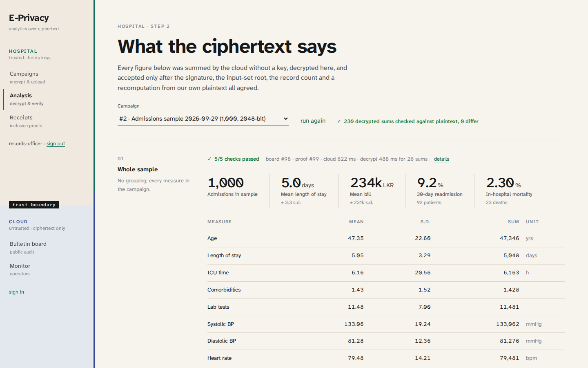
Task: Click the Heart rate sum "79,481"
Action: [510, 358]
